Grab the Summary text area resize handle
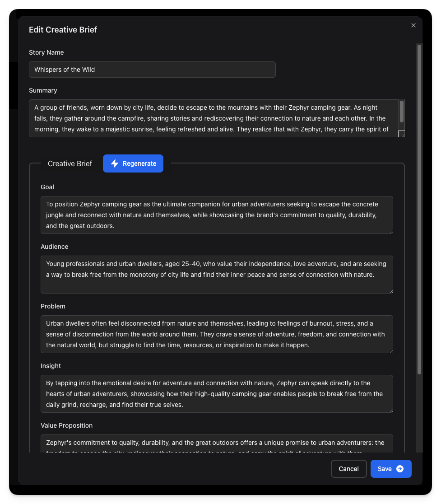This screenshot has height=504, width=441. click(401, 134)
